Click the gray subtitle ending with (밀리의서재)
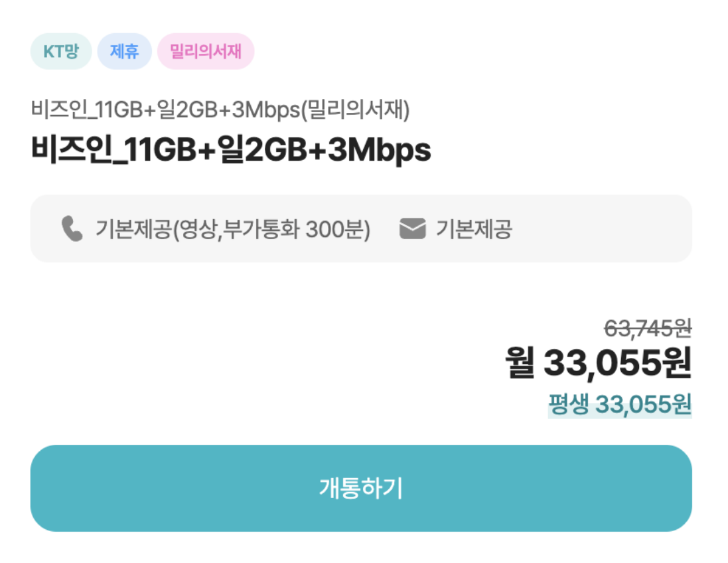Viewport: 728px width, 563px height. pos(220,110)
